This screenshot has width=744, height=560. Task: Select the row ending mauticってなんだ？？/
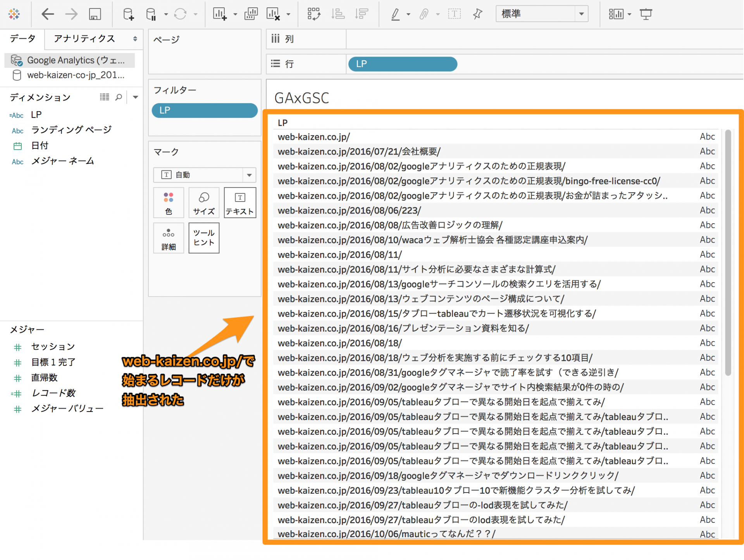click(x=496, y=534)
